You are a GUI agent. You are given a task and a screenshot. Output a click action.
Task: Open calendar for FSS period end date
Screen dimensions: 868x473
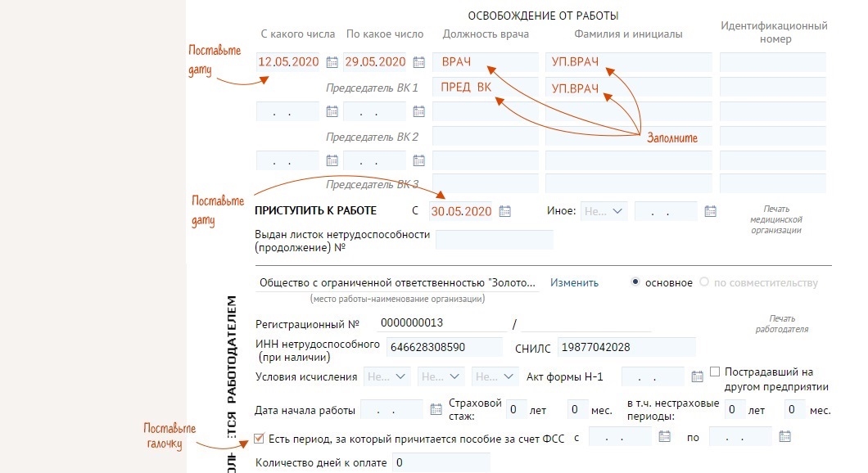pyautogui.click(x=784, y=437)
